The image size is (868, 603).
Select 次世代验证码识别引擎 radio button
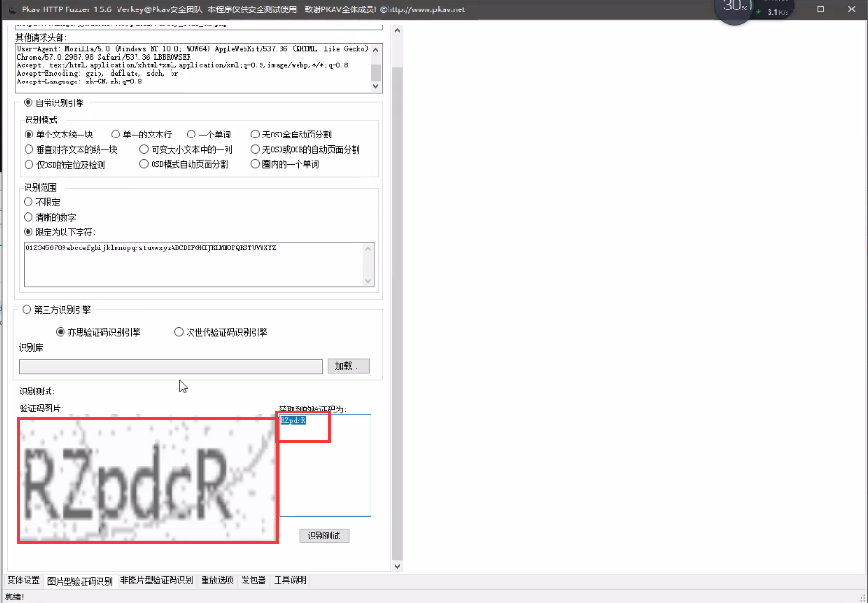point(179,332)
